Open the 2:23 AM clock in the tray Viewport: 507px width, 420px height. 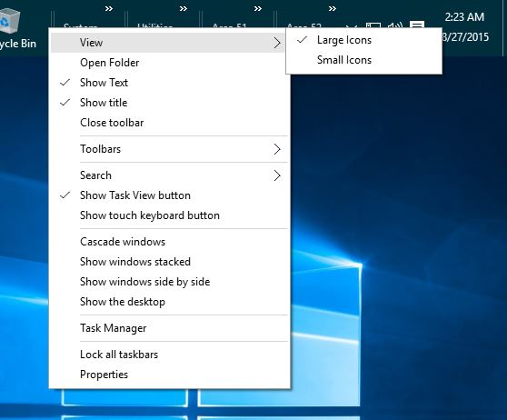(464, 17)
